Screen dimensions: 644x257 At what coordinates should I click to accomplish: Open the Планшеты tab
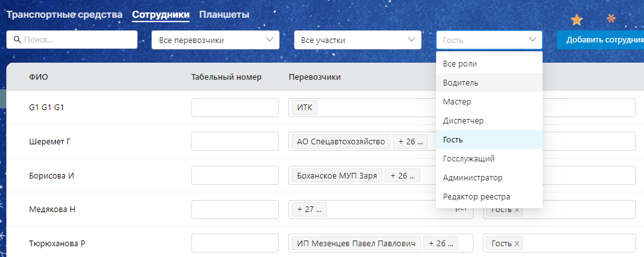(224, 14)
